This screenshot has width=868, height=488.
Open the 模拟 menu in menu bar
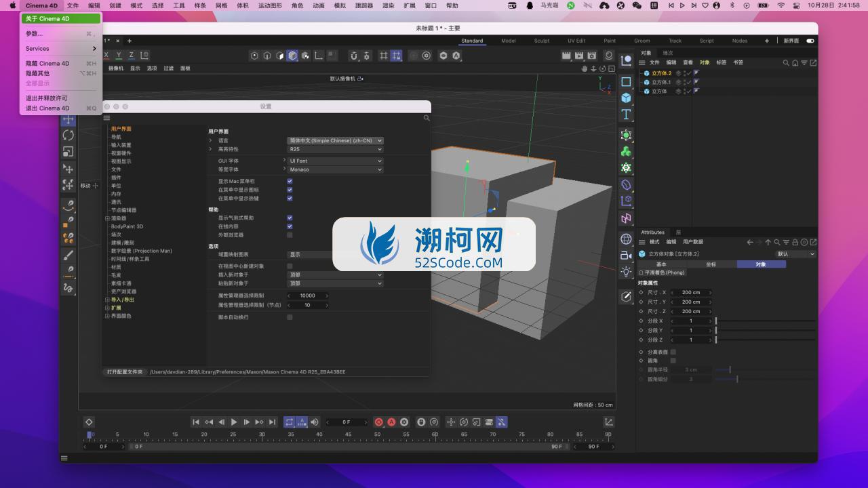click(x=340, y=5)
